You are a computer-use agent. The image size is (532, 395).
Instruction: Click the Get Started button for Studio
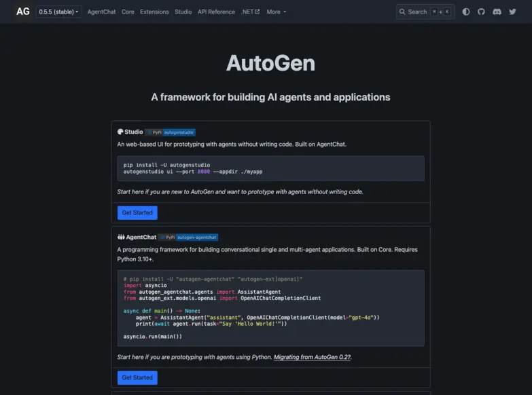137,212
